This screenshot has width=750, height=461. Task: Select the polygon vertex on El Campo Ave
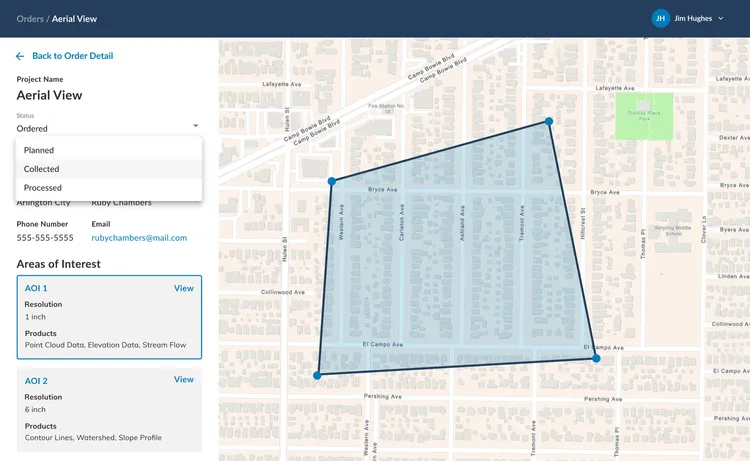[x=596, y=358]
